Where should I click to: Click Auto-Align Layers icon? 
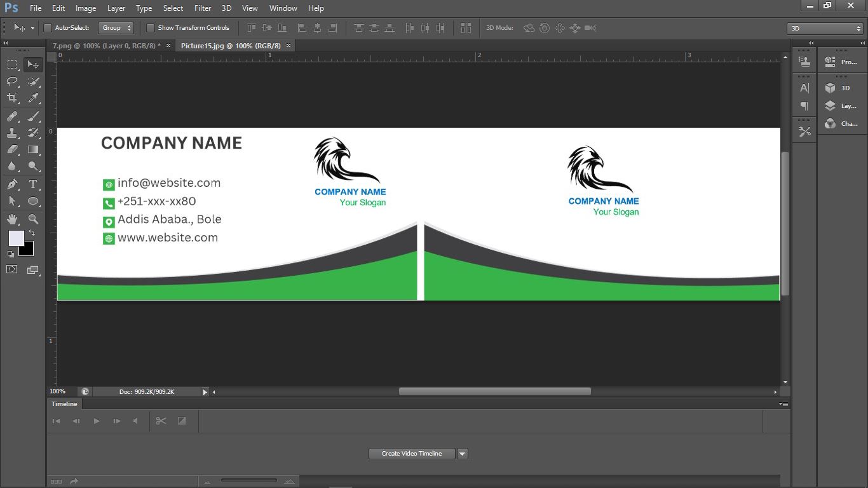466,28
